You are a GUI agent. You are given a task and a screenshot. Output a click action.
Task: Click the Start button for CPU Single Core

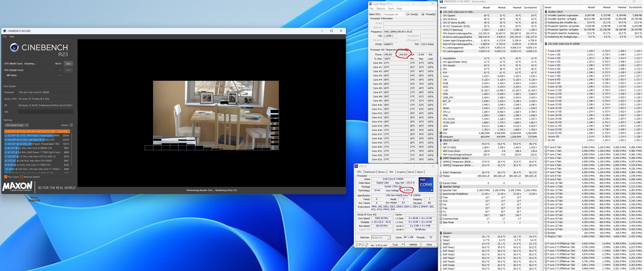coord(68,70)
